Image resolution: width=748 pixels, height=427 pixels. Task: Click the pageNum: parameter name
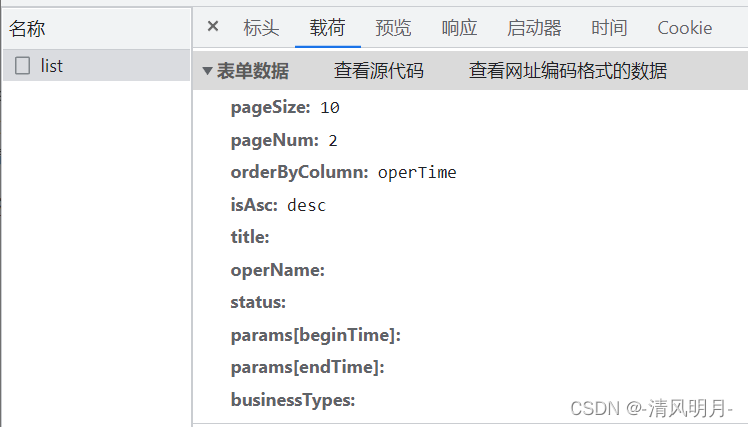(x=275, y=140)
